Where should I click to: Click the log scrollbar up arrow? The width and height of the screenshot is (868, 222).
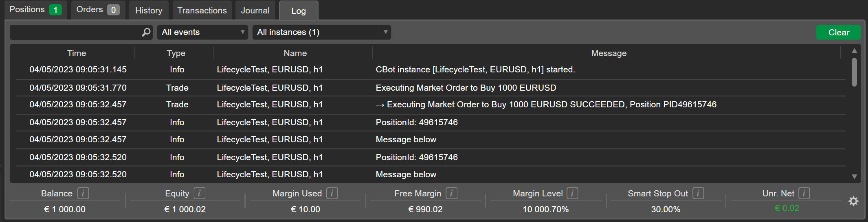coord(854,50)
